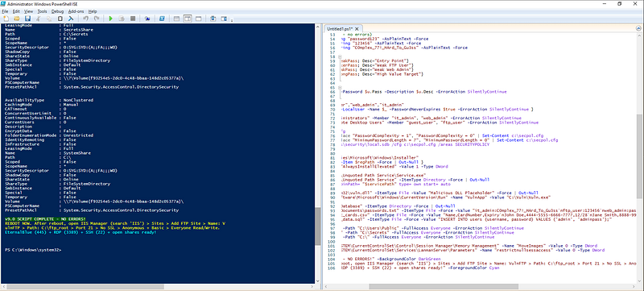Click the 'v9.0 SCRIPT COMPLETE - NO ERRORS!' line
This screenshot has width=644, height=291.
coord(46,218)
